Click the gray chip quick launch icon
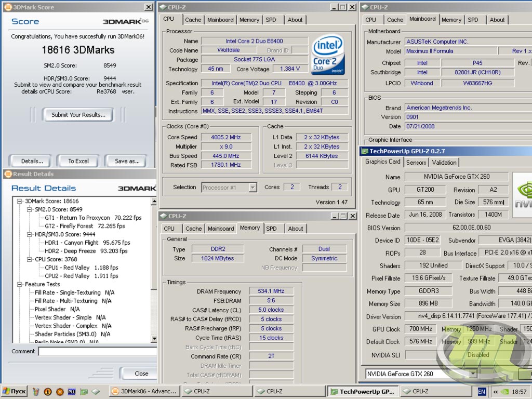 (96, 392)
